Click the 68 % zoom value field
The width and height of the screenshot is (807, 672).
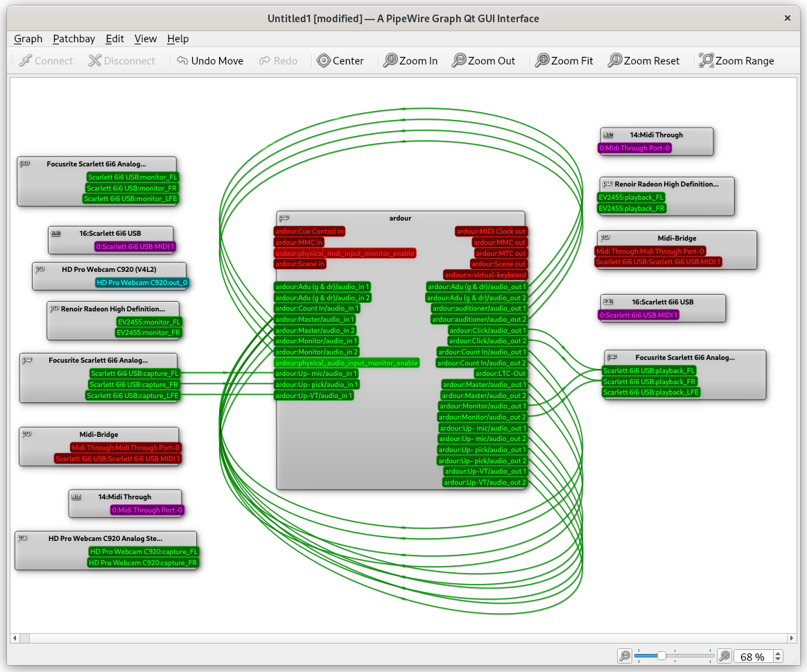pyautogui.click(x=753, y=657)
